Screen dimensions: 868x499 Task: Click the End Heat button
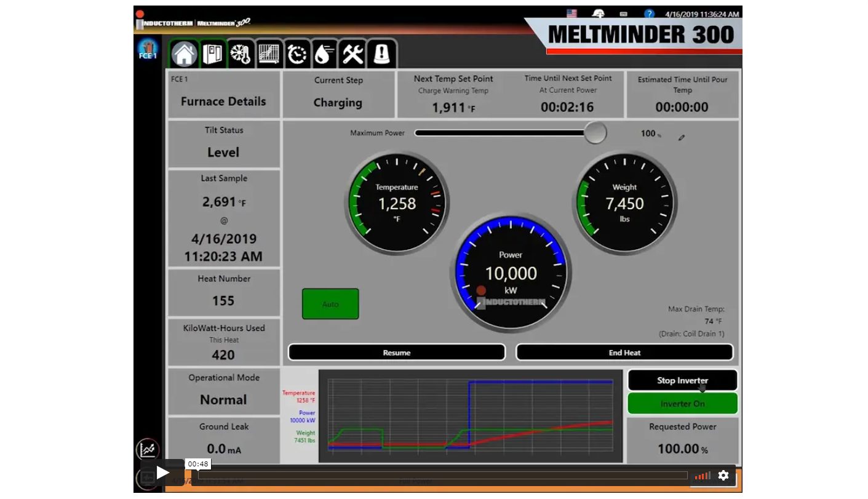click(624, 353)
